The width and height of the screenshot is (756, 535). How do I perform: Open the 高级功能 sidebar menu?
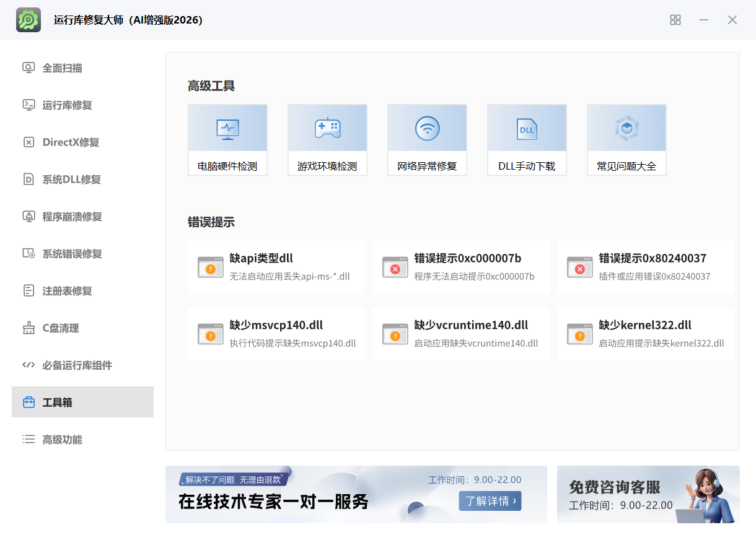[62, 440]
